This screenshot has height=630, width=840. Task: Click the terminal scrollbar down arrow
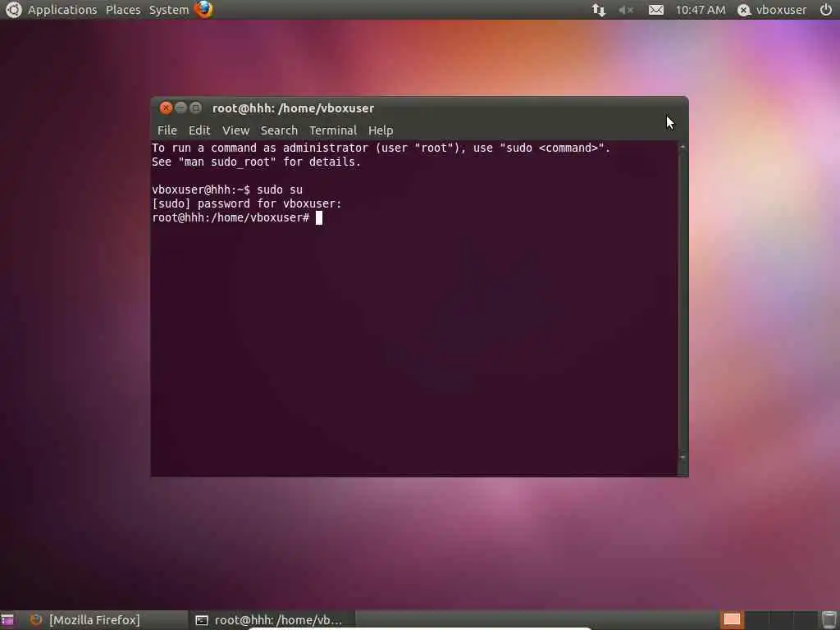682,458
